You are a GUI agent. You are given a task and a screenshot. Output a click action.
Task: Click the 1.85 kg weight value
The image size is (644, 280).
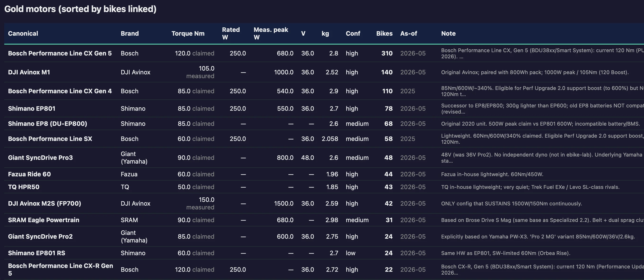pyautogui.click(x=332, y=187)
